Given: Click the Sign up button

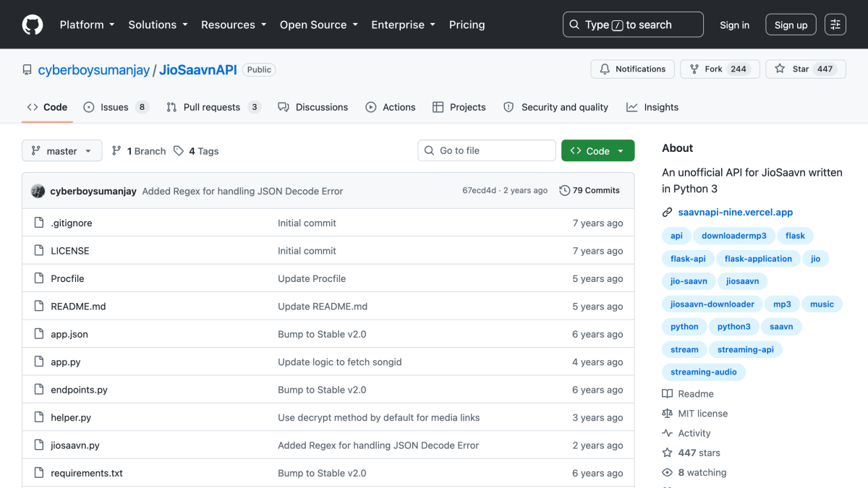Looking at the screenshot, I should coord(791,25).
